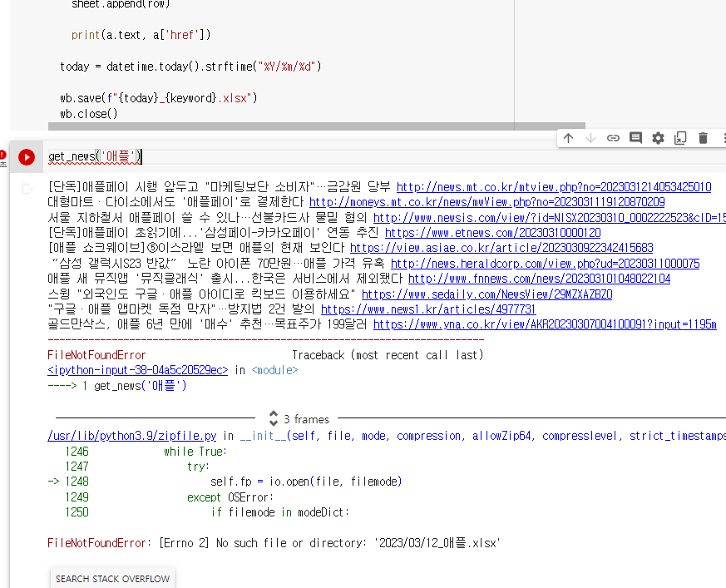Mirror cell in tab icon
Screen dimensions: 726x588
[x=680, y=138]
